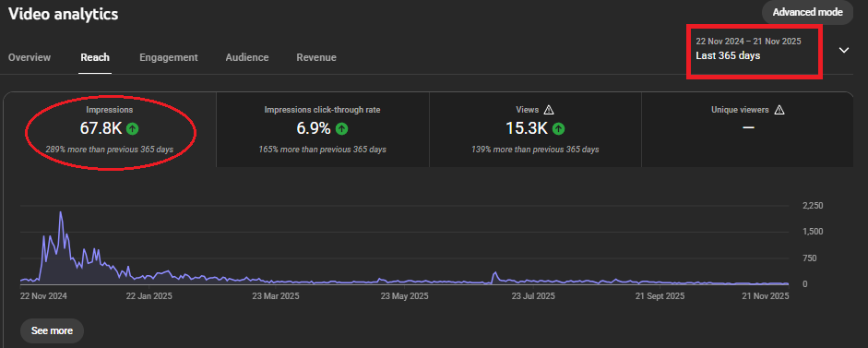Switch to the Overview tab
This screenshot has width=868, height=348.
pyautogui.click(x=30, y=57)
